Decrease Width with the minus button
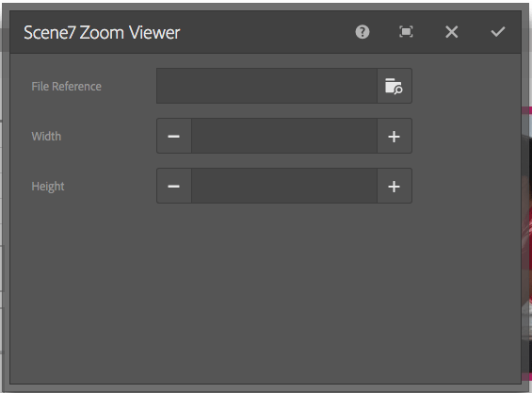The image size is (532, 393). (173, 136)
